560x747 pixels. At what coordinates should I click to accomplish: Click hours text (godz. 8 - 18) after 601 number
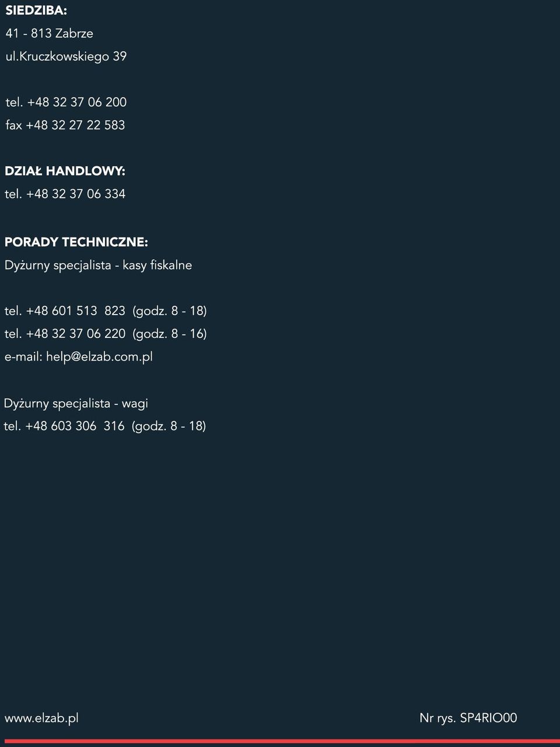click(170, 311)
